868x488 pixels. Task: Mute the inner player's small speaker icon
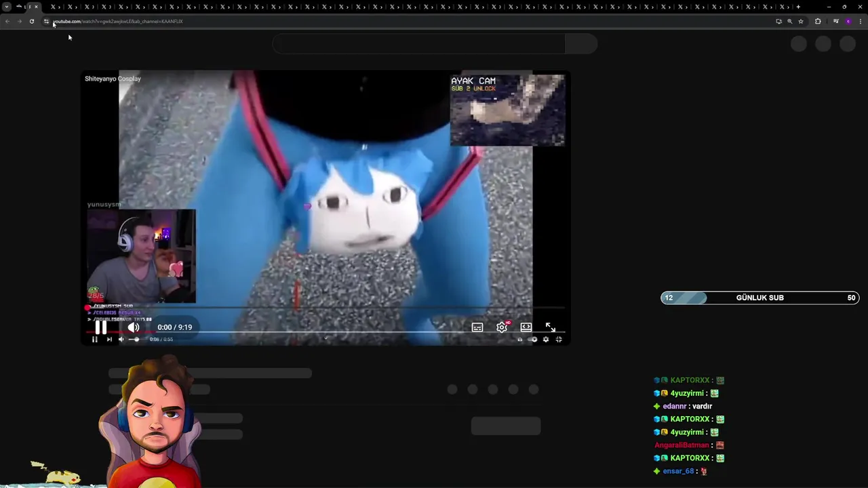pyautogui.click(x=121, y=340)
